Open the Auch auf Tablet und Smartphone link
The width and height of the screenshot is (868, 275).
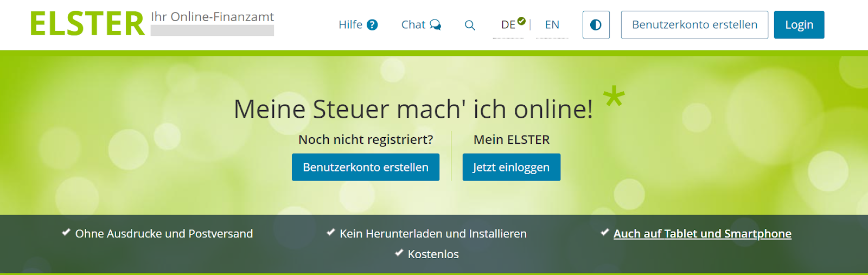[702, 234]
